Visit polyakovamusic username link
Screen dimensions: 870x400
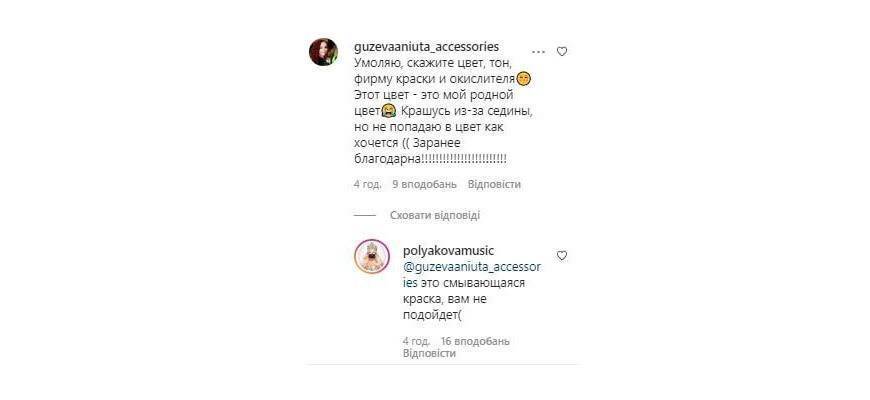coord(448,251)
